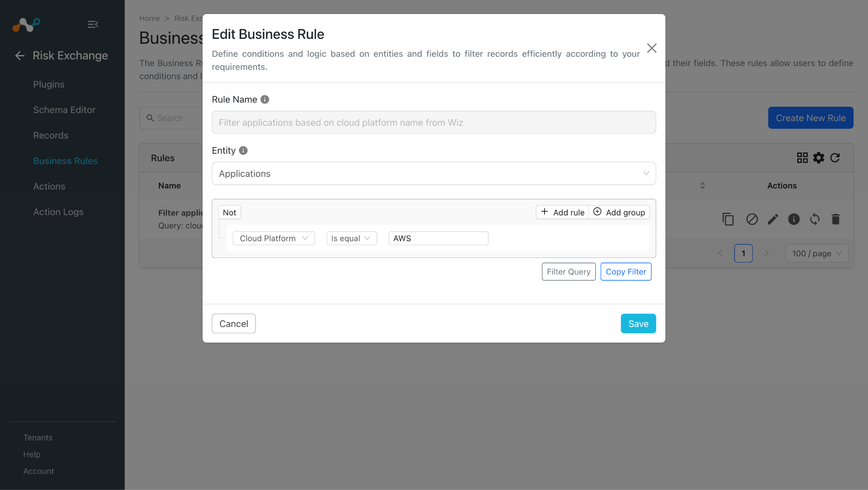Toggle the Not condition
Image resolution: width=868 pixels, height=490 pixels.
230,212
